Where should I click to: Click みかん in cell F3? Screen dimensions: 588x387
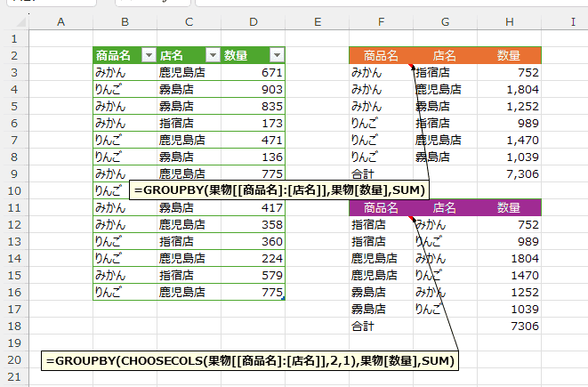click(381, 72)
